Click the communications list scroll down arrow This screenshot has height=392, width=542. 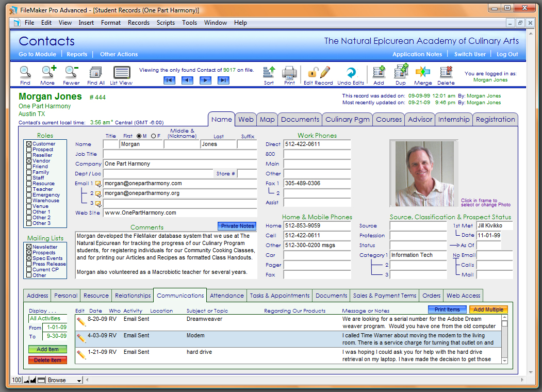click(504, 361)
